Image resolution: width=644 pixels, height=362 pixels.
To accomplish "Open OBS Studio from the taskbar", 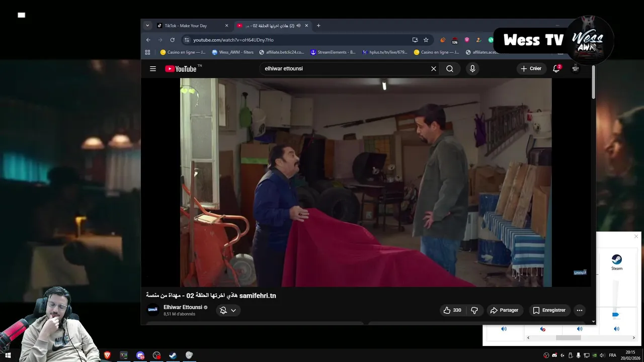I will (x=156, y=355).
